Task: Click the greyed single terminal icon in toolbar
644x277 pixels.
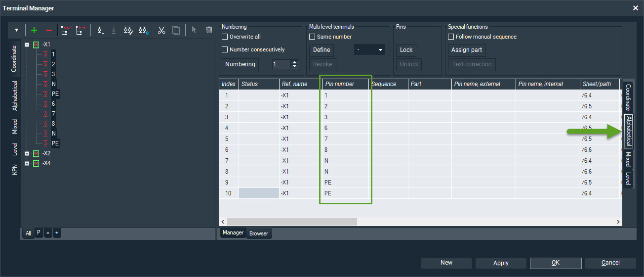Action: [x=114, y=30]
